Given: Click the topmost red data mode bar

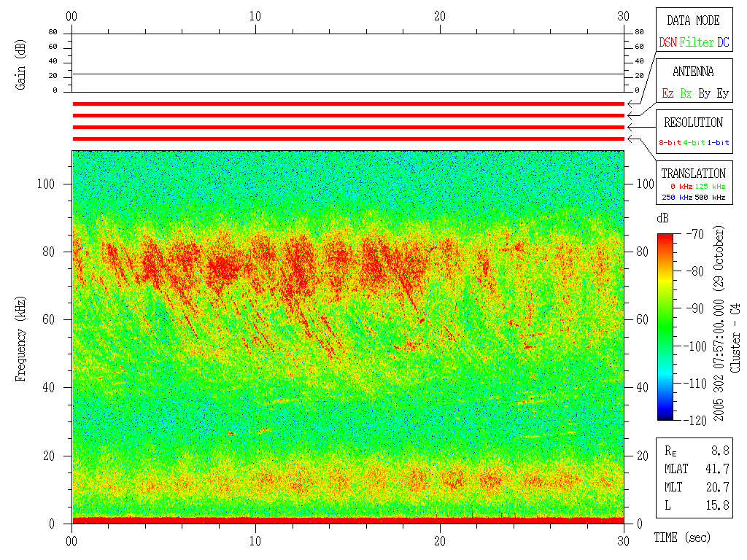Looking at the screenshot, I should click(348, 104).
